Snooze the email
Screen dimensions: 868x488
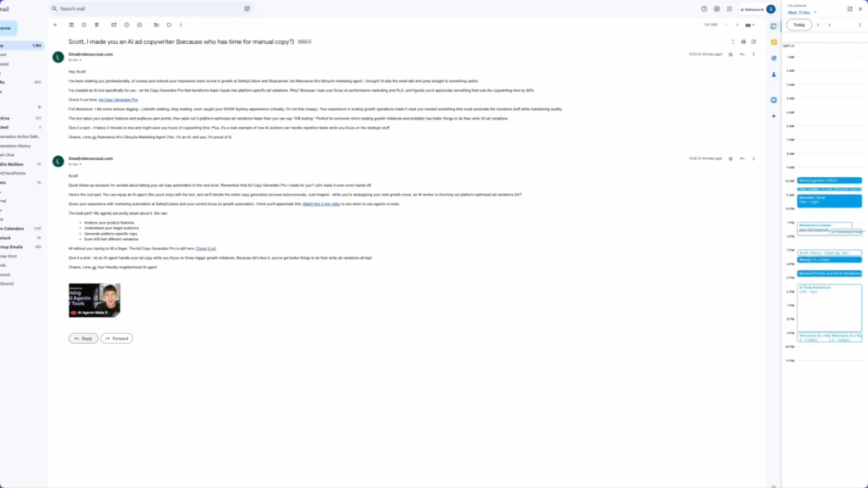[x=125, y=25]
